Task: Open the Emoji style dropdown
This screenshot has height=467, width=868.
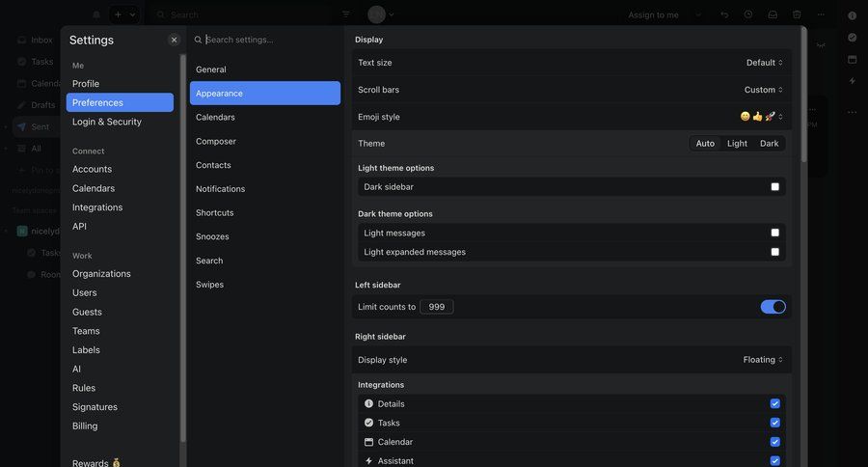Action: click(762, 117)
